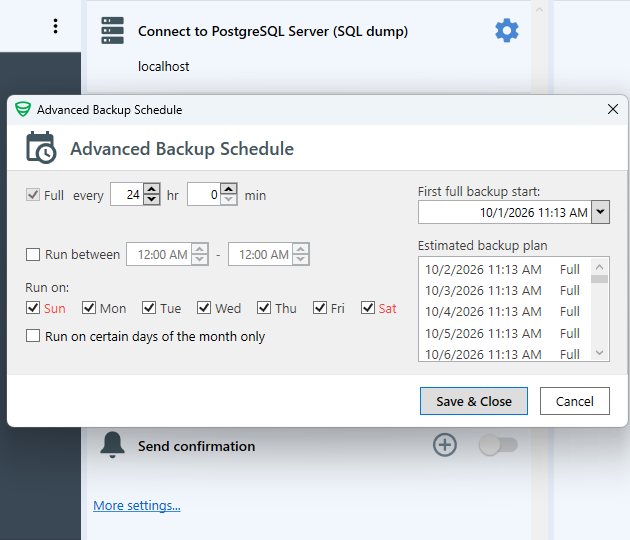Click the PostgreSQL server stack icon
The image size is (630, 540).
[112, 31]
